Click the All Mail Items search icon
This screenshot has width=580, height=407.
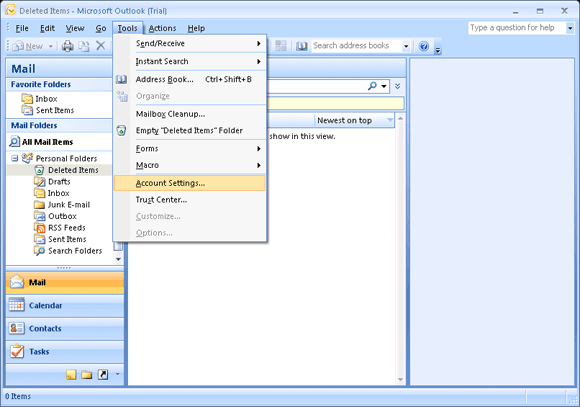[14, 142]
